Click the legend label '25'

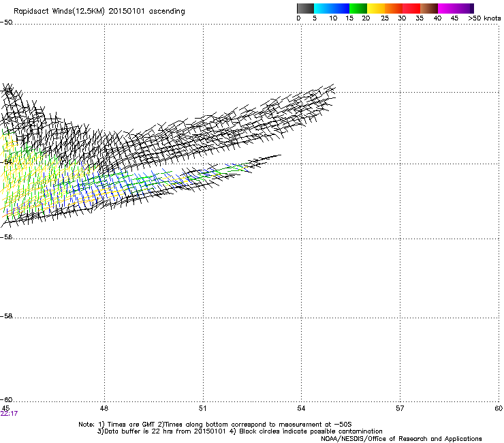pyautogui.click(x=385, y=18)
